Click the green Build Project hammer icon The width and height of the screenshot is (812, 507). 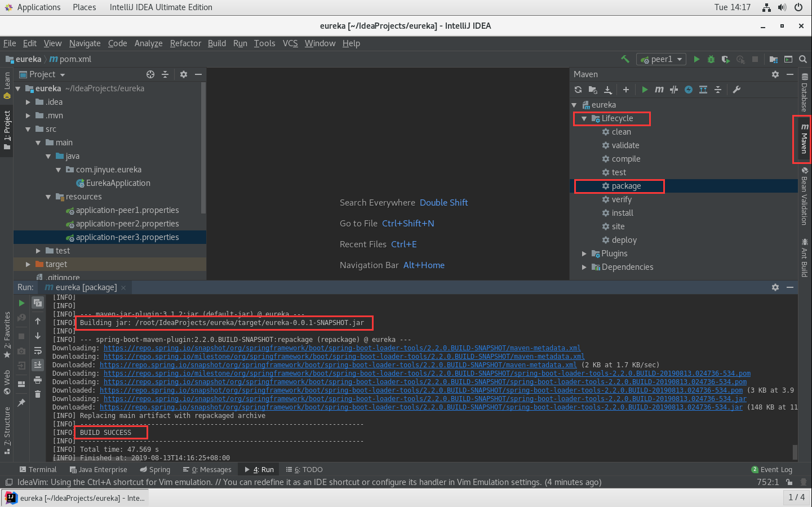625,59
